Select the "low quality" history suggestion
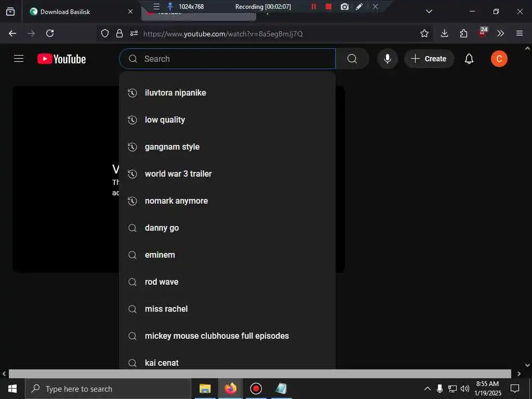Image resolution: width=532 pixels, height=399 pixels. pos(228,120)
